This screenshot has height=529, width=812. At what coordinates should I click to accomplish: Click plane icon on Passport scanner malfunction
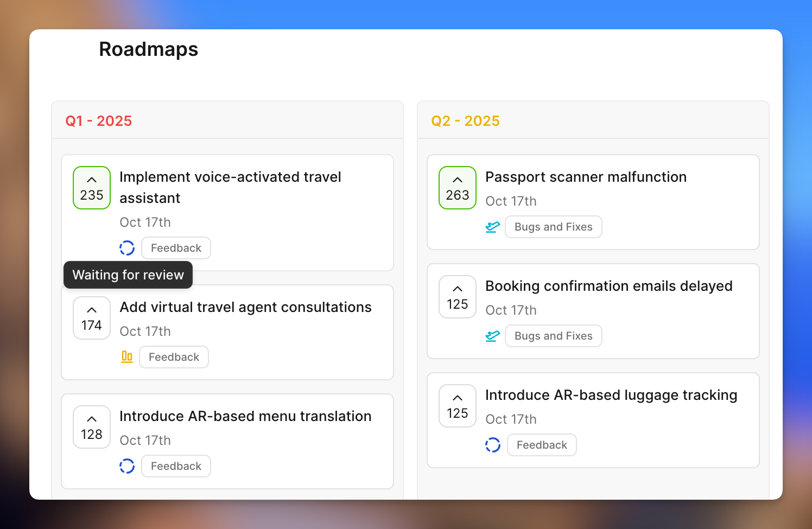point(492,227)
